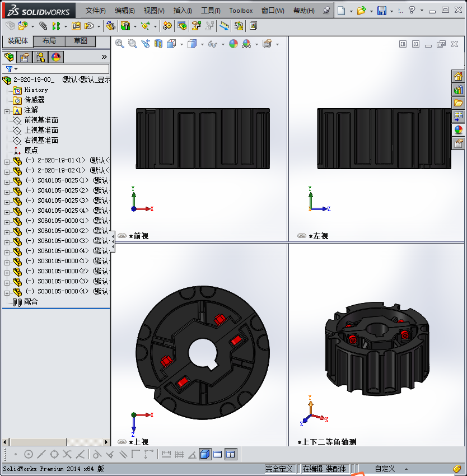The width and height of the screenshot is (467, 476).
Task: Toggle the single viewport layout button
Action: click(x=218, y=454)
